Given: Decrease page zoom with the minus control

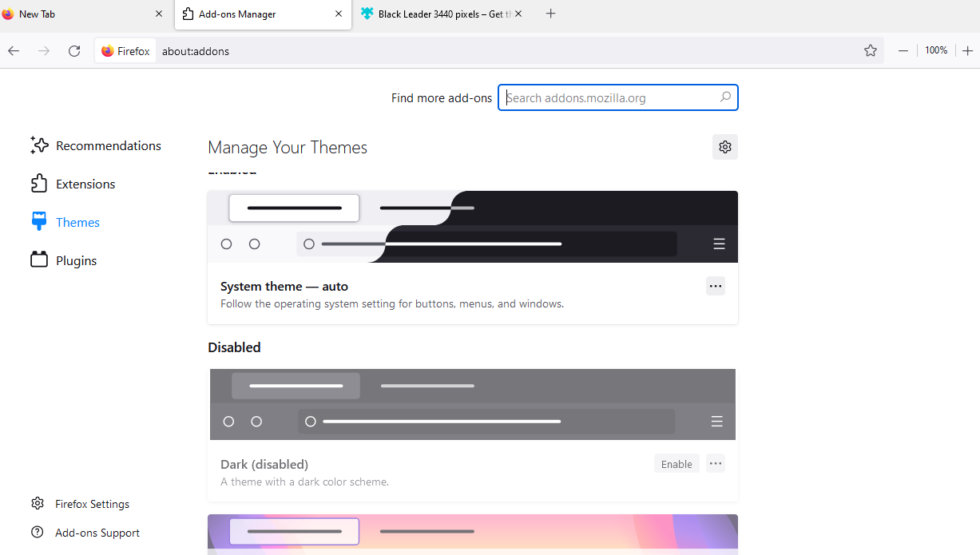Looking at the screenshot, I should pyautogui.click(x=903, y=50).
